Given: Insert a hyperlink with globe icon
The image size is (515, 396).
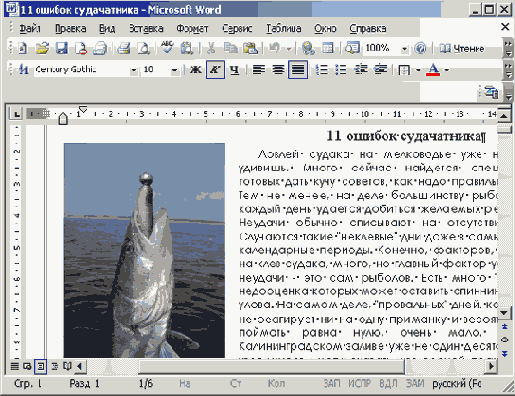Looking at the screenshot, I should click(x=308, y=48).
